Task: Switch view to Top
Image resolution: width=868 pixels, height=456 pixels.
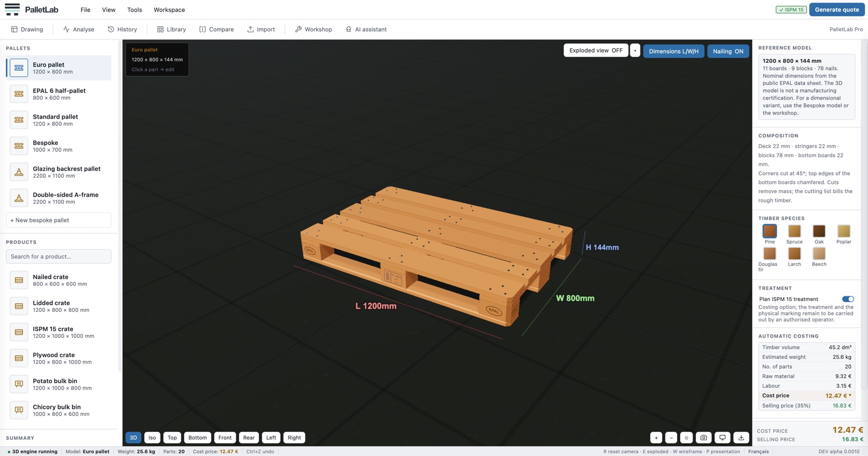Action: [x=172, y=438]
